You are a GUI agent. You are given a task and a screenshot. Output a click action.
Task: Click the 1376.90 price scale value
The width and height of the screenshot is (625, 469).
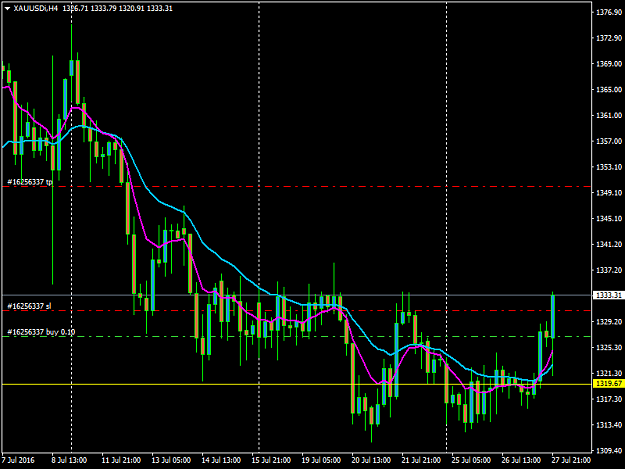[x=609, y=12]
